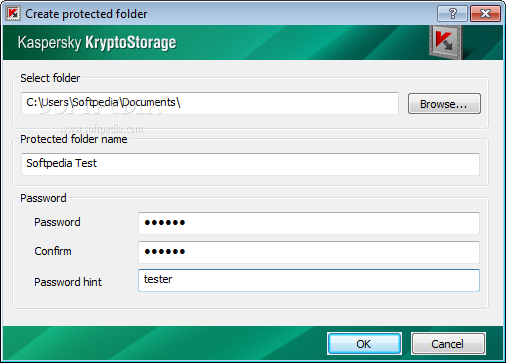Click the 'Create protected folder' window title

(x=86, y=14)
